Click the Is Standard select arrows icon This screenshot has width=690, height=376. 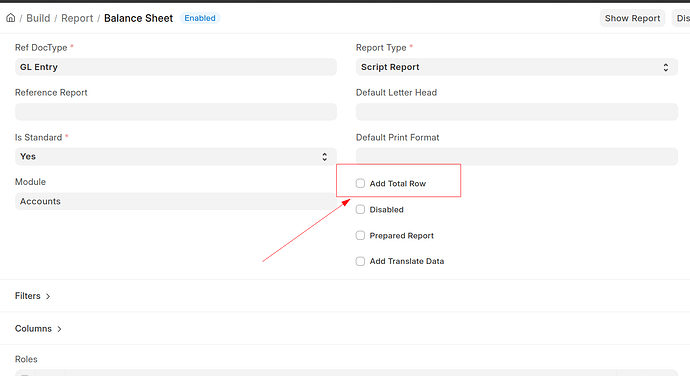pos(324,157)
